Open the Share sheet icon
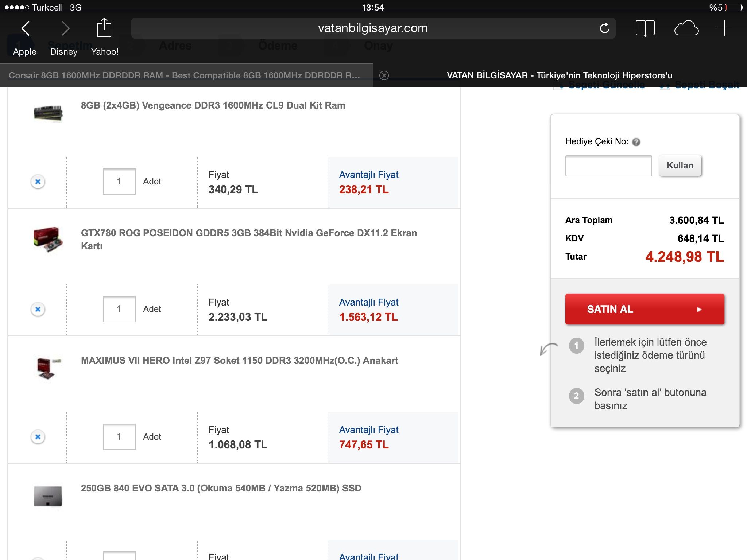Viewport: 747px width, 560px height. pos(104,28)
